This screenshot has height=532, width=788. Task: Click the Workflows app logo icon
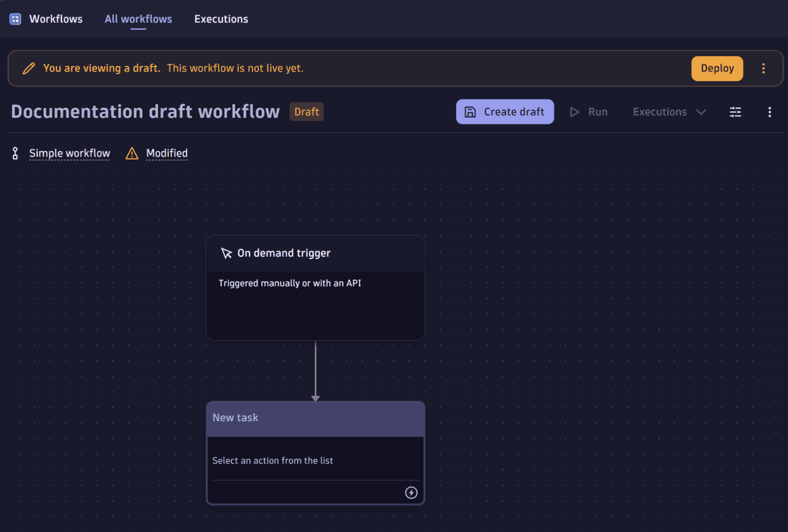tap(15, 18)
